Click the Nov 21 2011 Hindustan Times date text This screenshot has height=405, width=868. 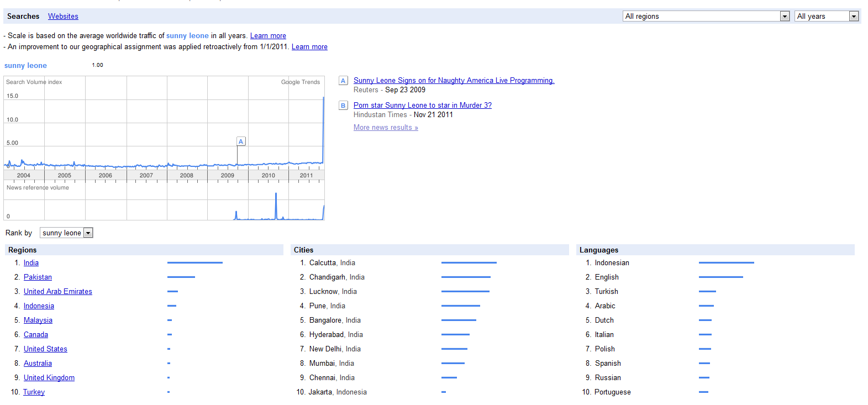(x=433, y=114)
